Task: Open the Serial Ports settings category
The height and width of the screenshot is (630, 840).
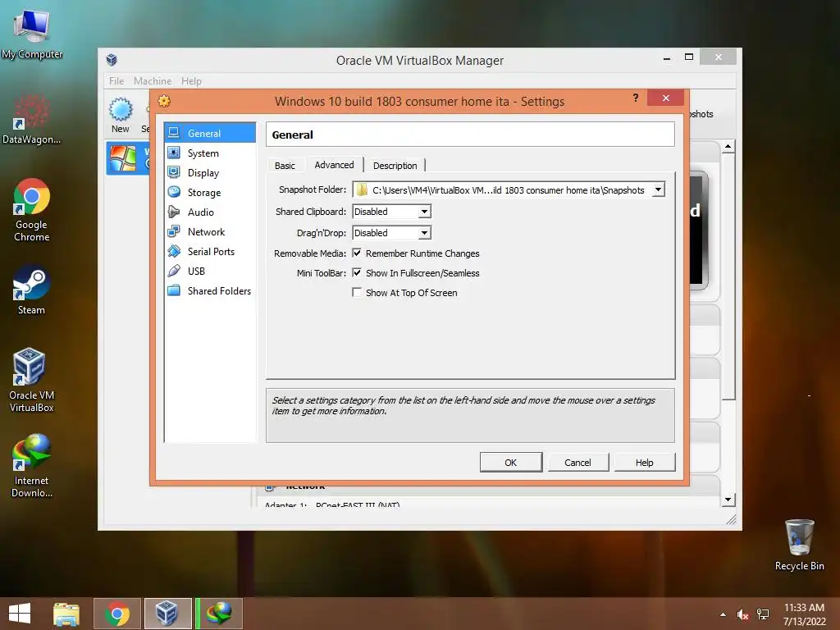Action: tap(210, 251)
